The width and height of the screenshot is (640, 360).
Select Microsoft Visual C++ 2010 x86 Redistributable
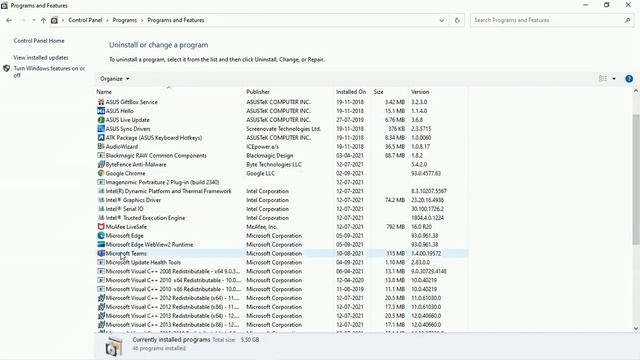(282, 289)
